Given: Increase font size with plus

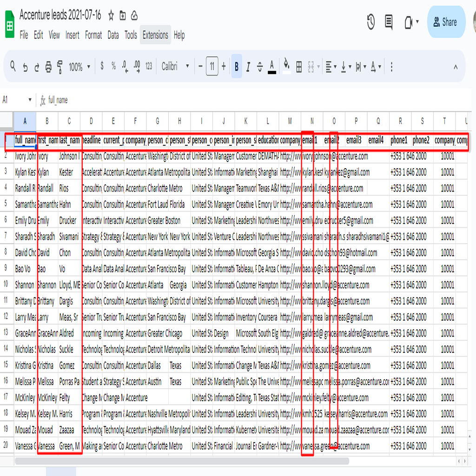Looking at the screenshot, I should click(x=224, y=66).
